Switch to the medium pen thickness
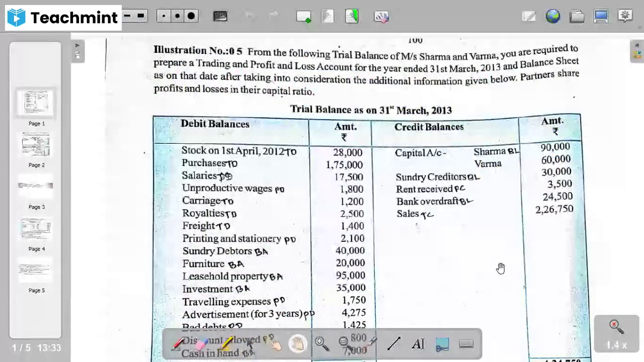Image resolution: width=644 pixels, height=362 pixels. 178,17
